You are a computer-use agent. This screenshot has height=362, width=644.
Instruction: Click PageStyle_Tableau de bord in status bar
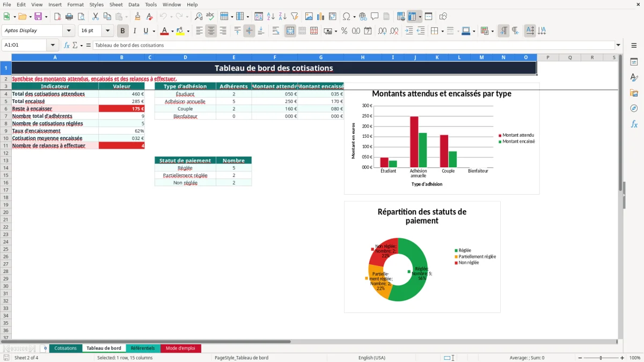(241, 358)
